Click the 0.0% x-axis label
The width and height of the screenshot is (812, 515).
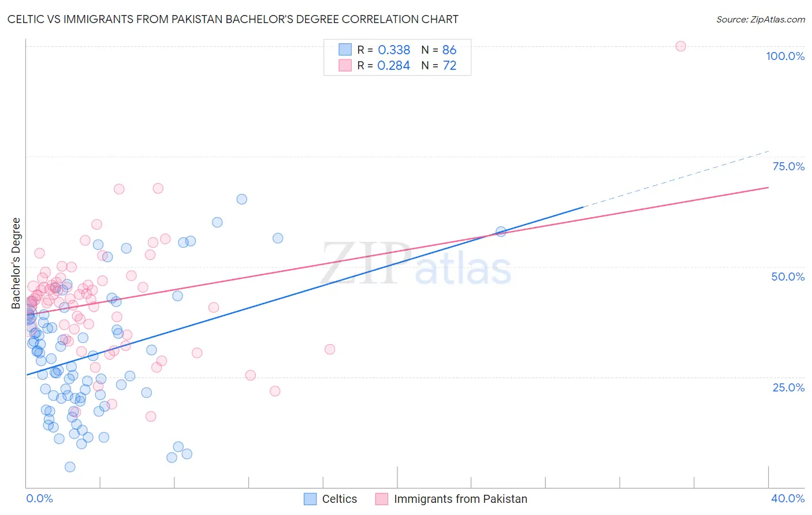[x=39, y=498]
